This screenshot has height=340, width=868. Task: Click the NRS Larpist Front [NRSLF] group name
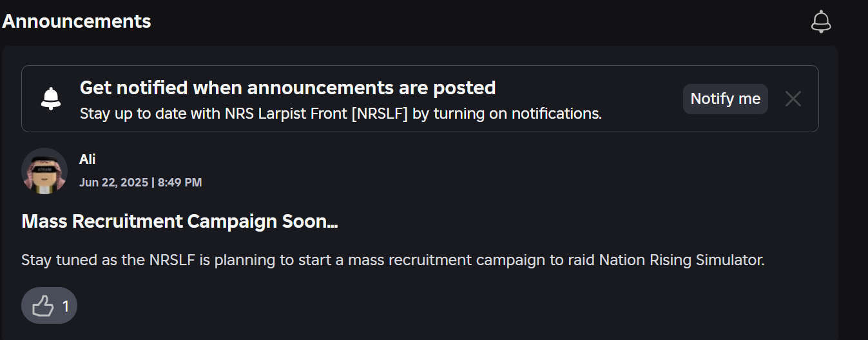(x=316, y=114)
